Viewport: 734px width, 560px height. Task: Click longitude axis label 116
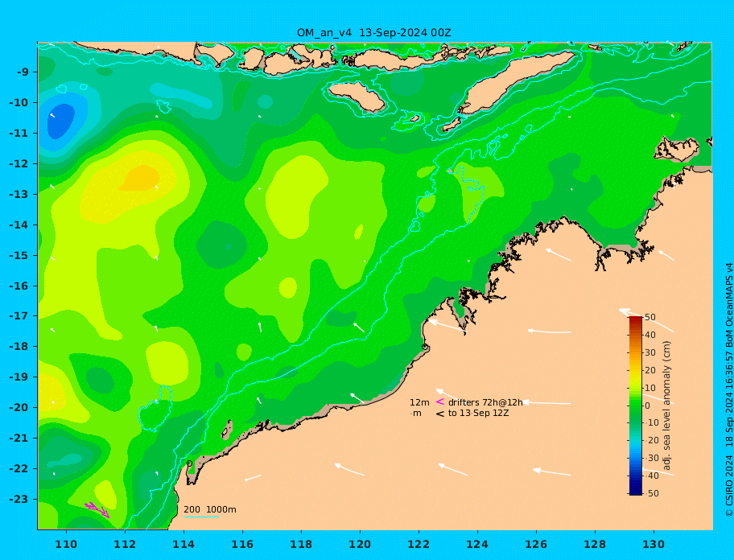(242, 544)
